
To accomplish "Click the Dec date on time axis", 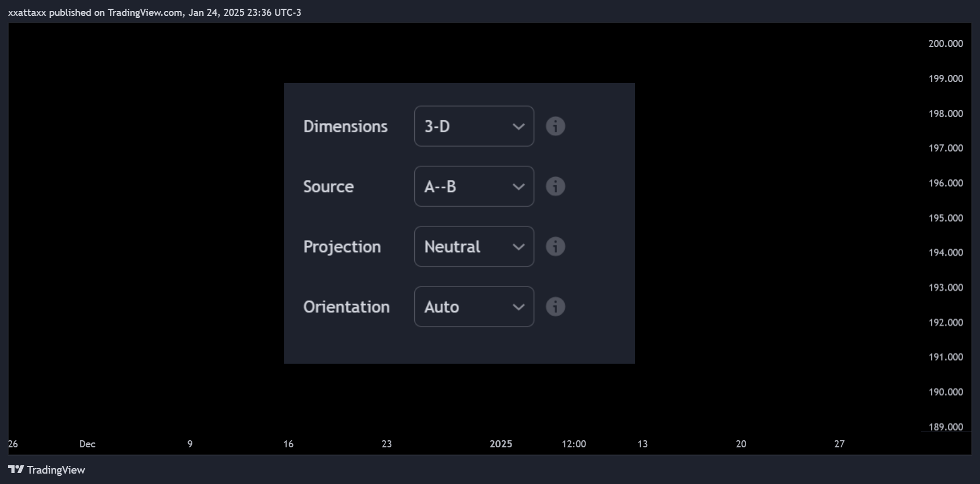I will click(x=87, y=444).
